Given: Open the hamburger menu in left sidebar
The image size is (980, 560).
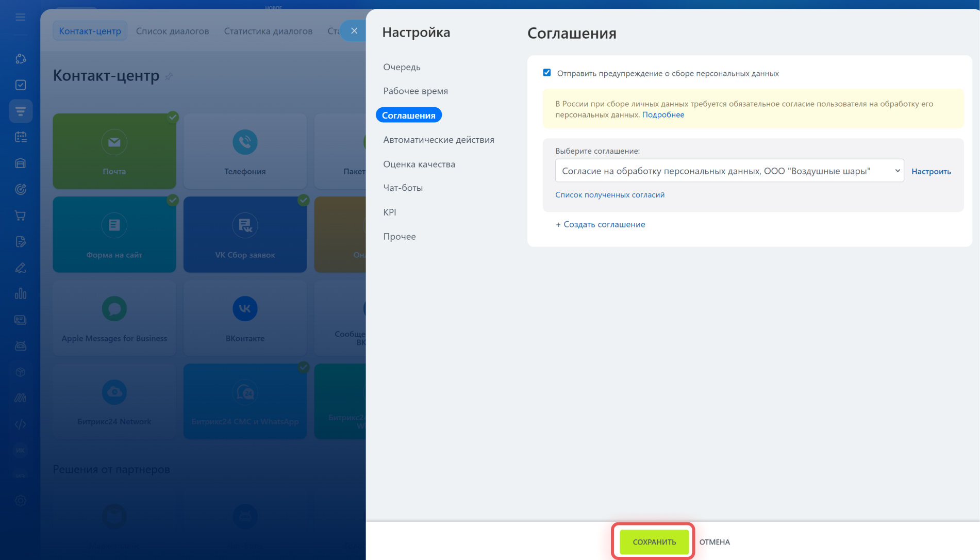Looking at the screenshot, I should (20, 17).
